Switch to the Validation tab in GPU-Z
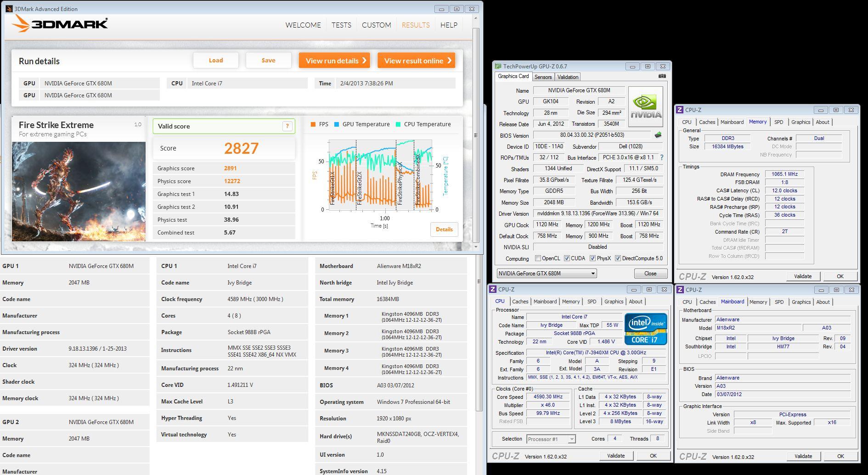This screenshot has width=868, height=475. [x=568, y=77]
